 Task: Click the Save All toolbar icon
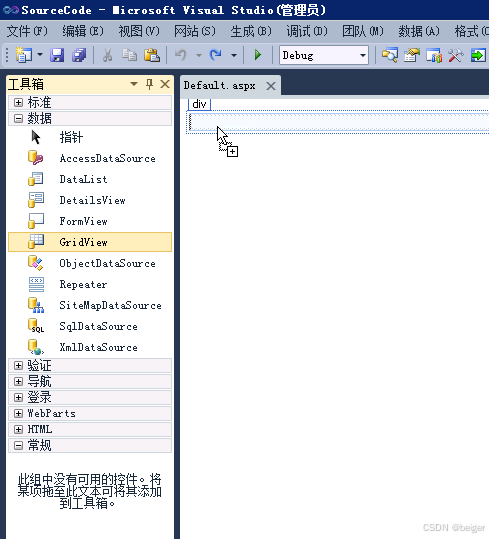(x=79, y=55)
